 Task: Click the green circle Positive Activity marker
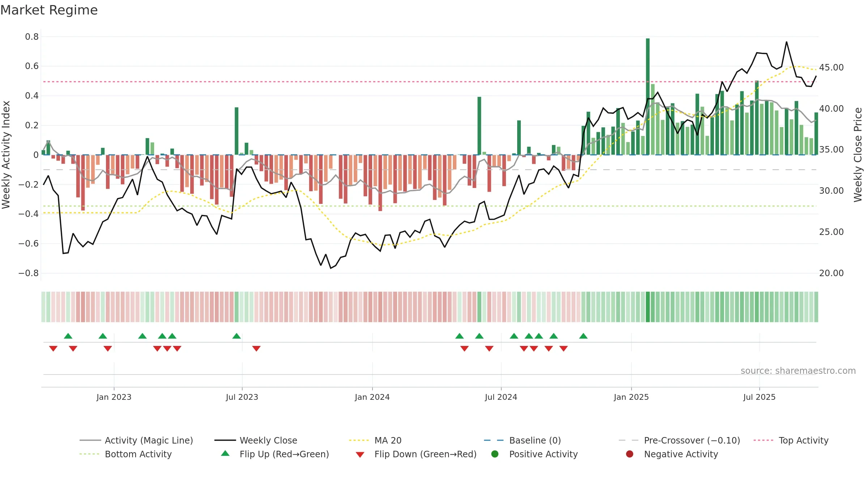point(495,454)
